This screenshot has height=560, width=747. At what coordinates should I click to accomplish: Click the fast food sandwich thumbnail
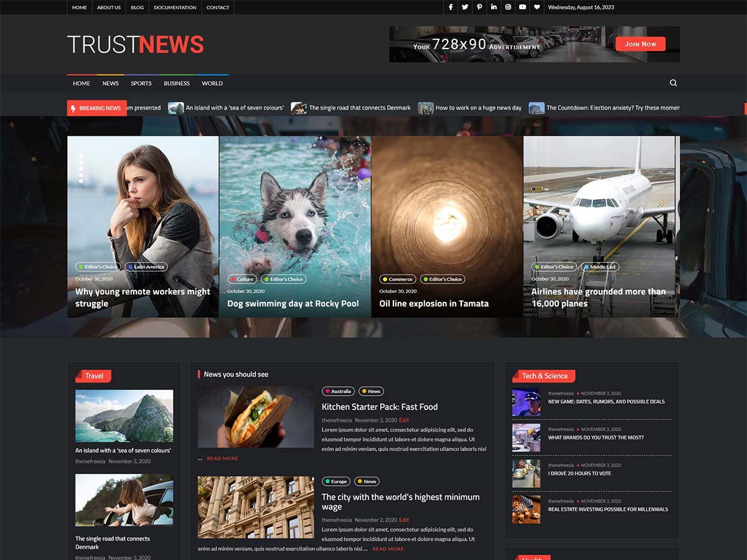[256, 416]
